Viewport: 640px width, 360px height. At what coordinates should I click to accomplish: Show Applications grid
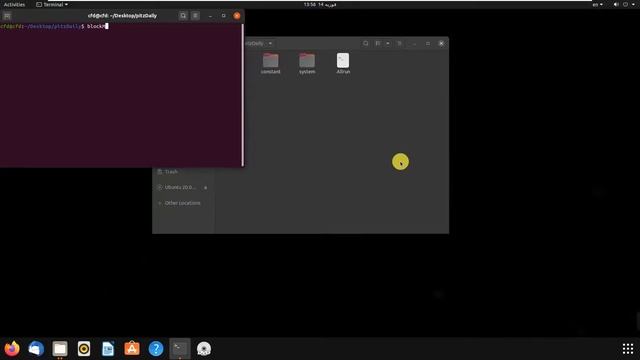628,349
